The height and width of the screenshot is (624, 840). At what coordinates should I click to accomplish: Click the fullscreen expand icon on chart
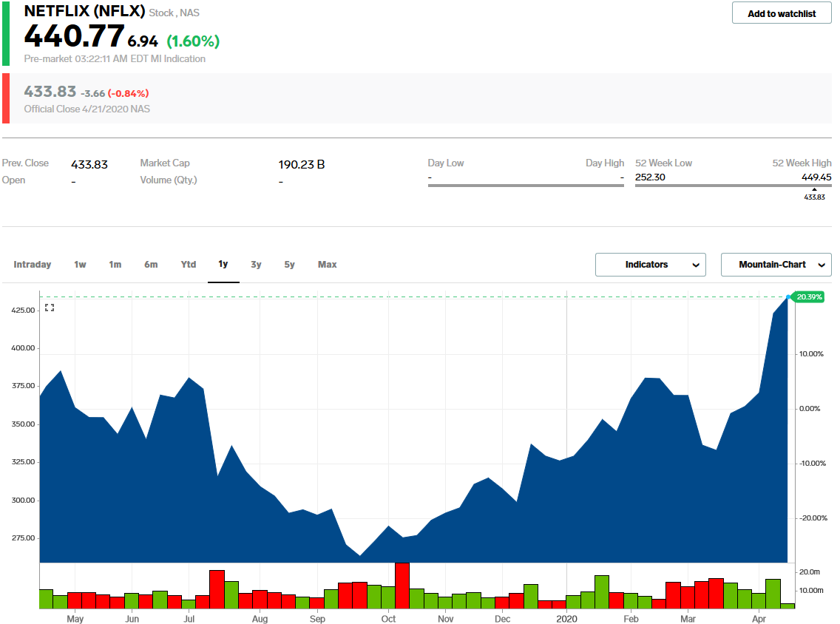50,308
